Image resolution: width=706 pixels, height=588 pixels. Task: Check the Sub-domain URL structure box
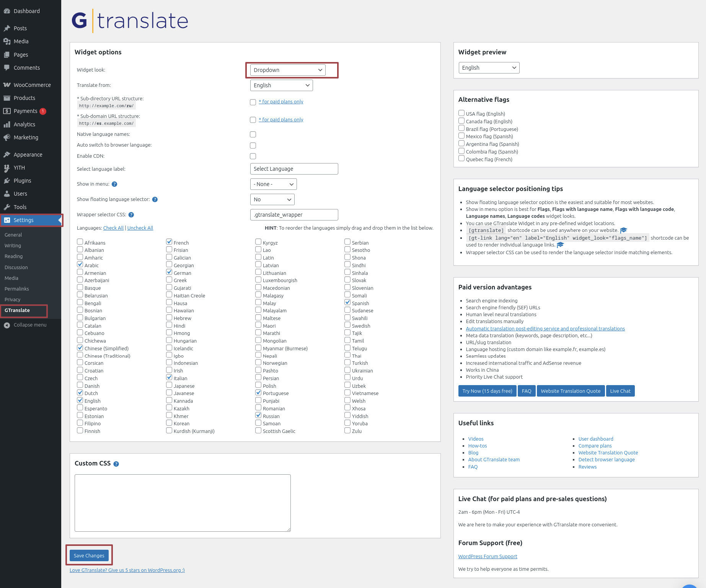coord(253,120)
